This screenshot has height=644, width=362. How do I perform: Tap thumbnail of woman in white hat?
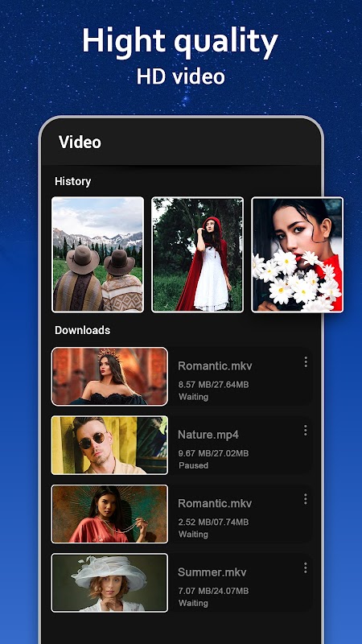pyautogui.click(x=109, y=583)
